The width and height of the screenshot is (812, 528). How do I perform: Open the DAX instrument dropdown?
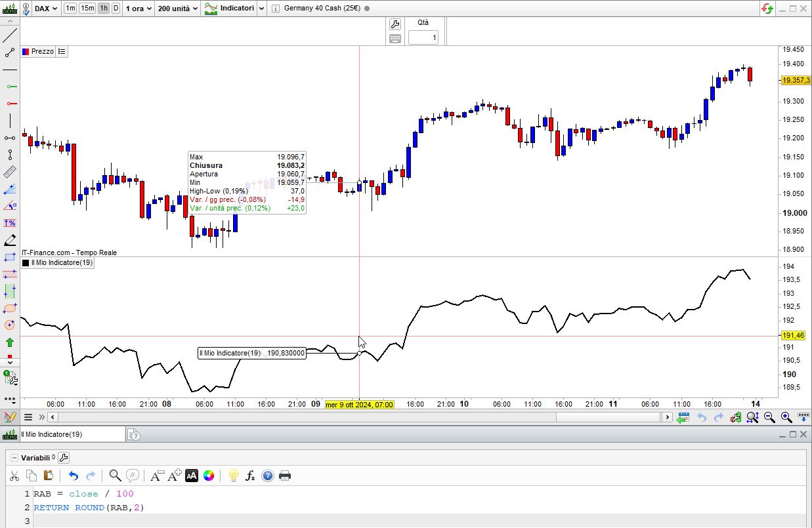point(45,9)
